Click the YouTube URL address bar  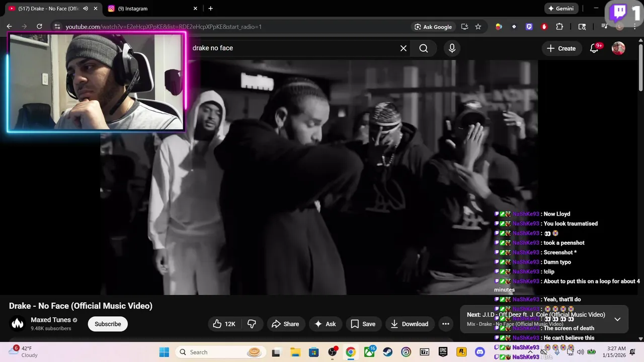(231, 27)
